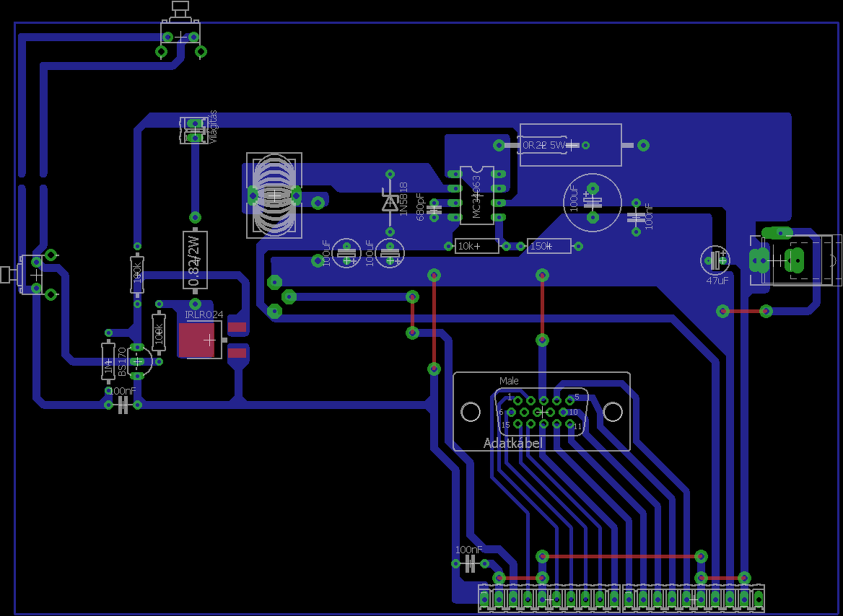Screen dimensions: 843x616
Task: Click the 100nF label beside large 100uF capacitor
Action: pyautogui.click(x=648, y=216)
